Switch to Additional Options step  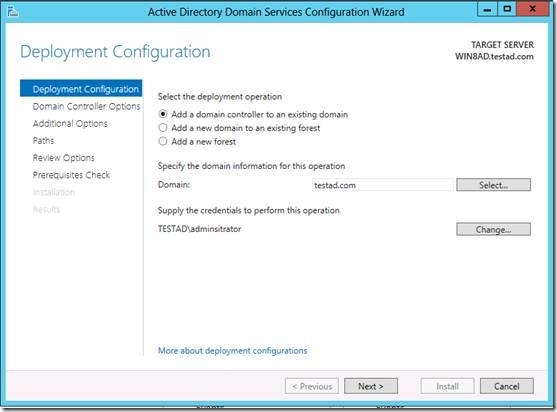coord(70,123)
